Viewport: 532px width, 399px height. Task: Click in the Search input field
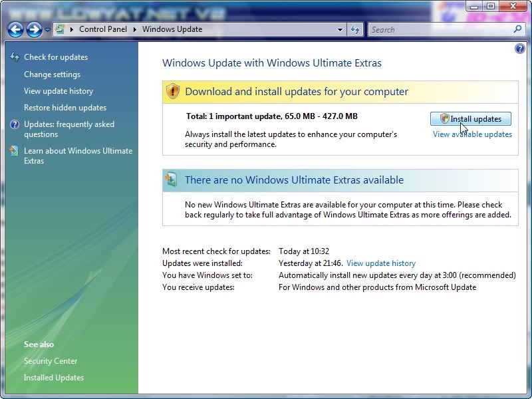[439, 29]
